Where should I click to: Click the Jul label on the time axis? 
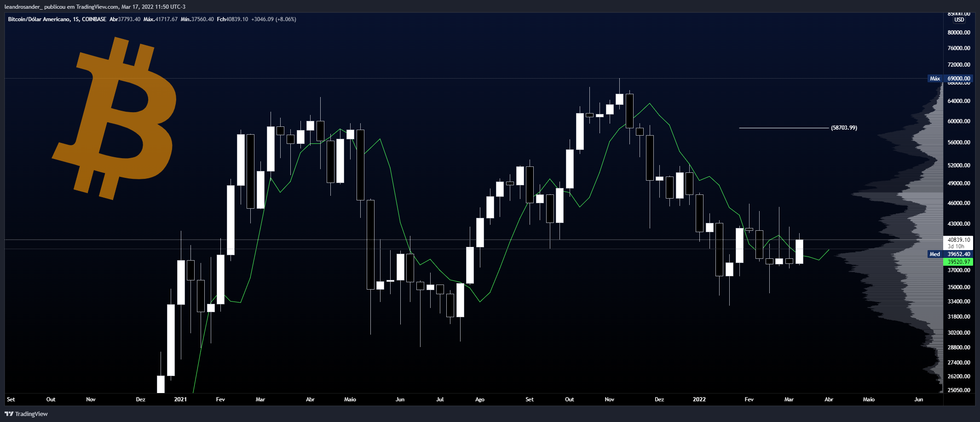click(x=440, y=399)
